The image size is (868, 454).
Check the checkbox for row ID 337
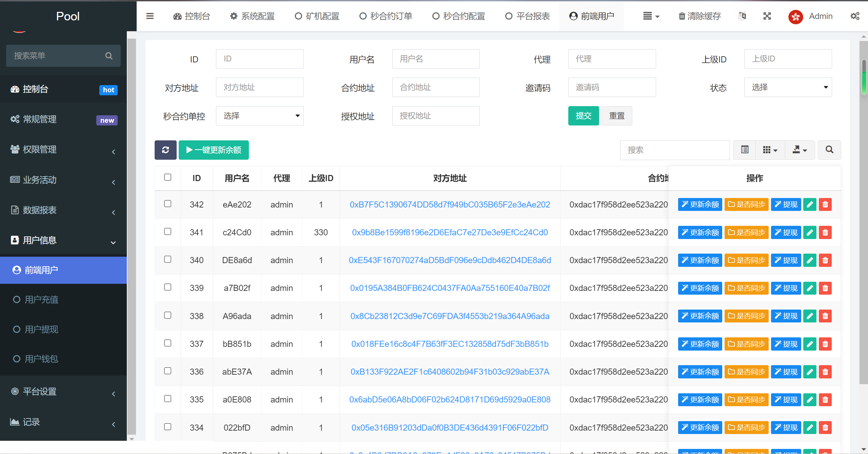(167, 343)
